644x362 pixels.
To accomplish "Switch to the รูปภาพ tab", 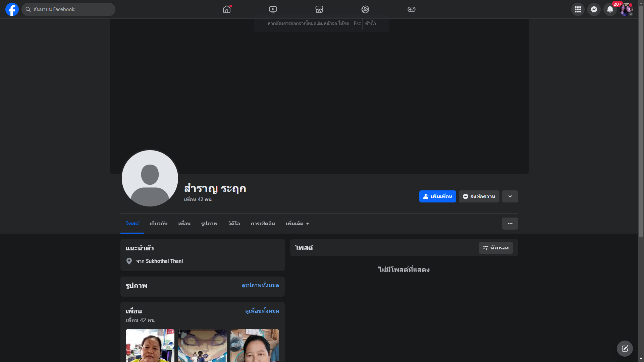I will 209,224.
